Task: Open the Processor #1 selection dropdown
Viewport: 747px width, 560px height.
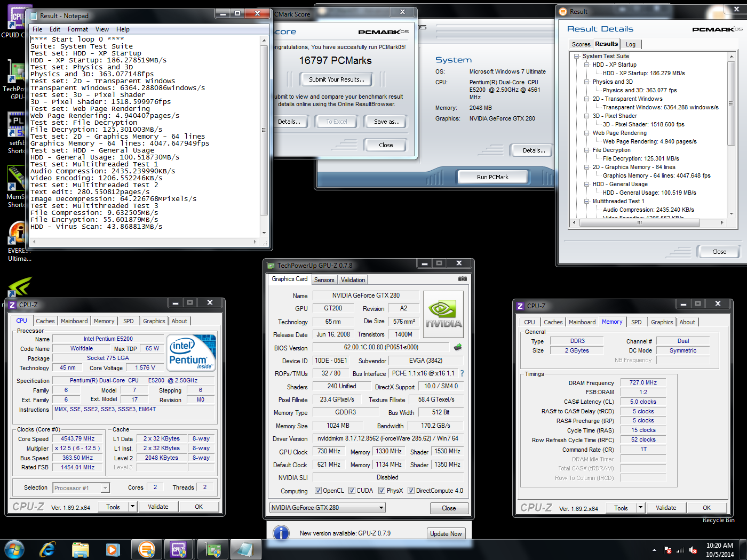Action: click(x=81, y=487)
